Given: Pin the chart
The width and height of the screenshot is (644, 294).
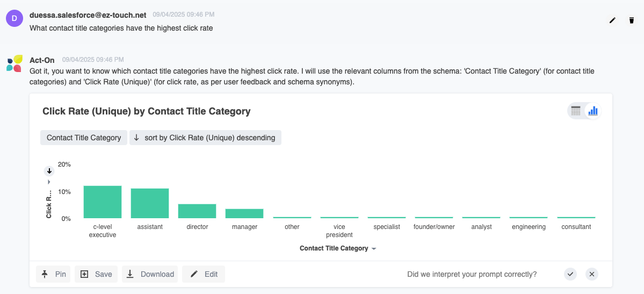Looking at the screenshot, I should pos(53,274).
